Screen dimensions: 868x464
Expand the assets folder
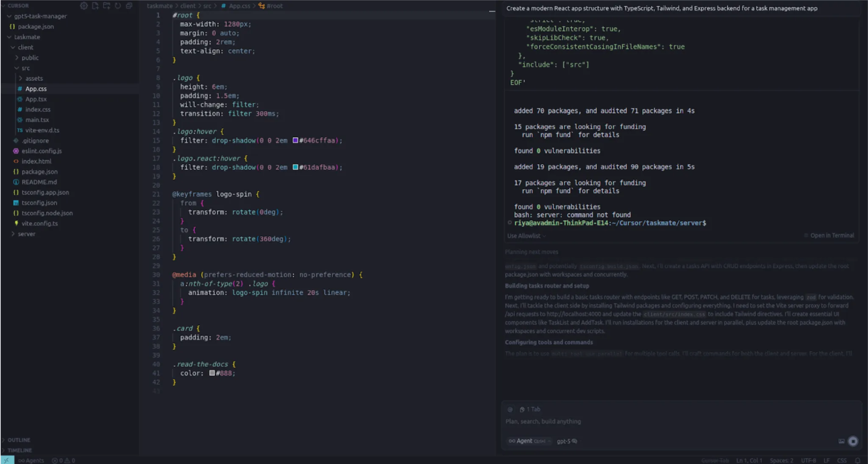[34, 78]
